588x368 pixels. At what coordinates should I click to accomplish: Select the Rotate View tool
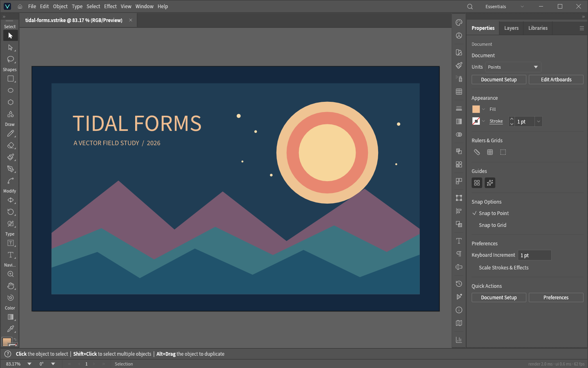(x=10, y=298)
